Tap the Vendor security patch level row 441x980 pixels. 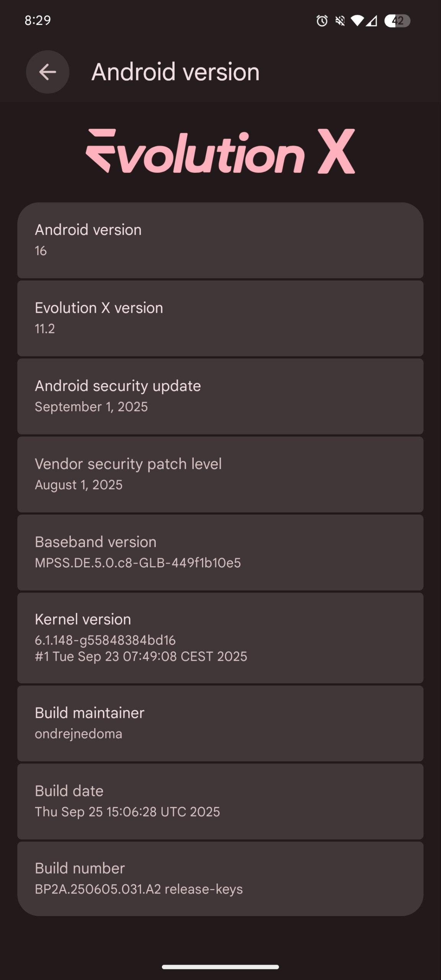pyautogui.click(x=220, y=474)
